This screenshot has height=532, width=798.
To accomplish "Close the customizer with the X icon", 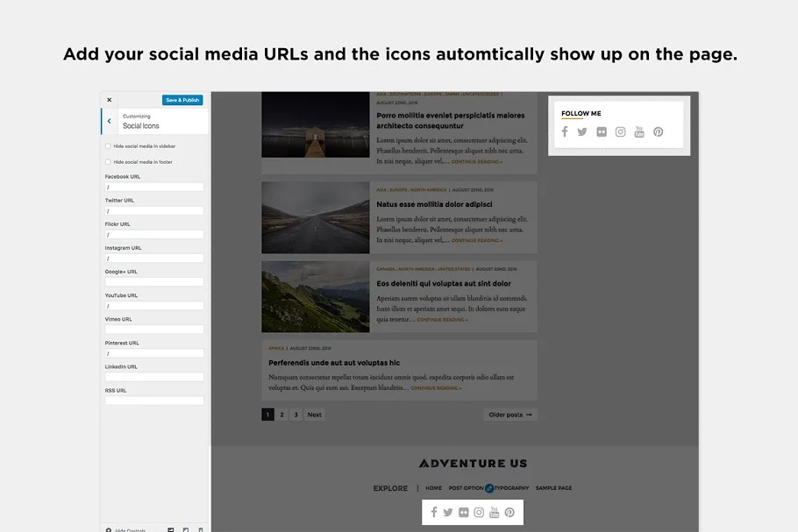I will tap(110, 100).
